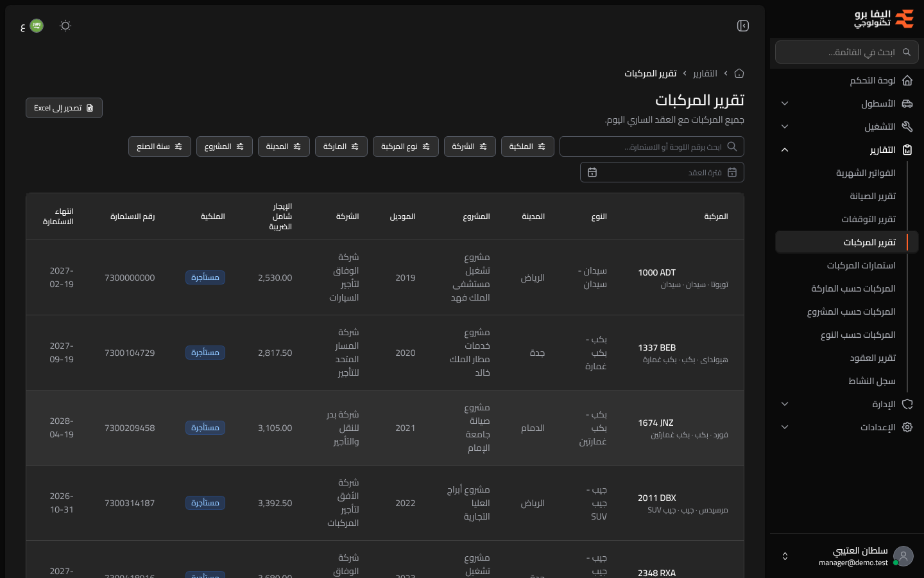Viewport: 924px width, 578px height.
Task: Click the administration shield icon in sidebar
Action: pyautogui.click(x=907, y=404)
